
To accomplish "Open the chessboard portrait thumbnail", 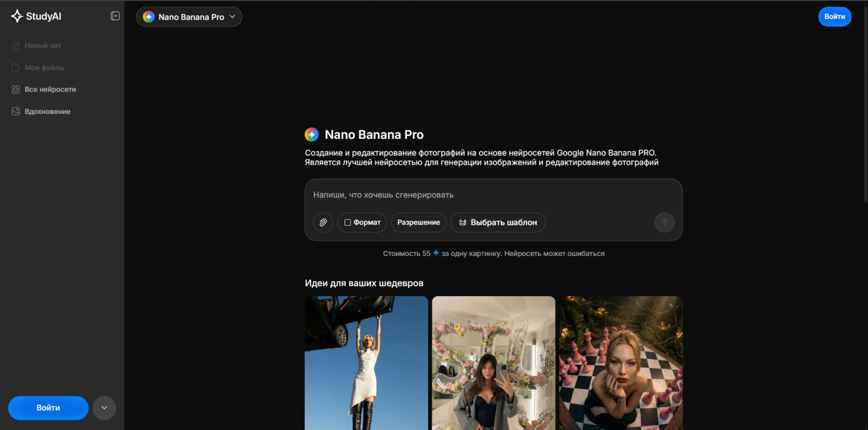I will pos(621,363).
